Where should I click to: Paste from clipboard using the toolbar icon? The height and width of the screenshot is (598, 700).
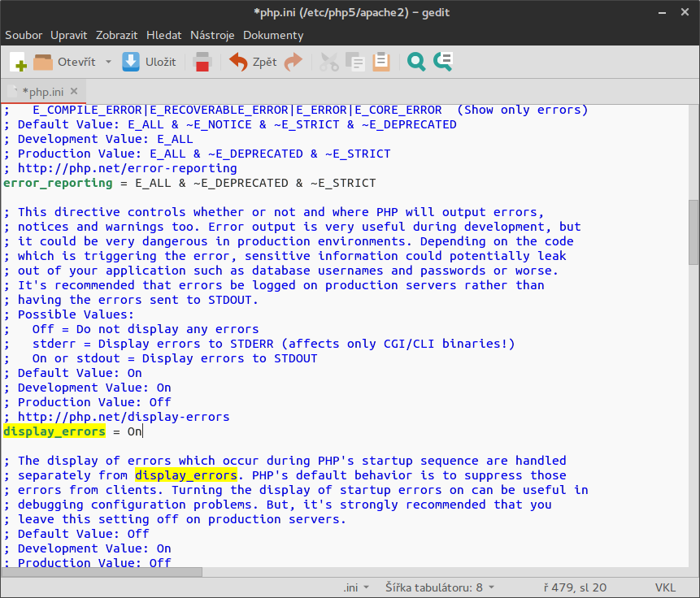click(x=381, y=62)
